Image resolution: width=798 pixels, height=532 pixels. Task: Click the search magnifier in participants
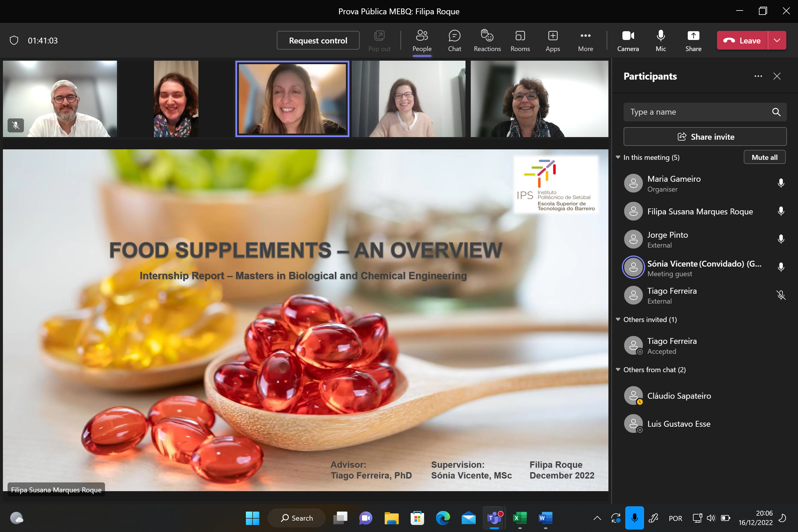pos(776,112)
